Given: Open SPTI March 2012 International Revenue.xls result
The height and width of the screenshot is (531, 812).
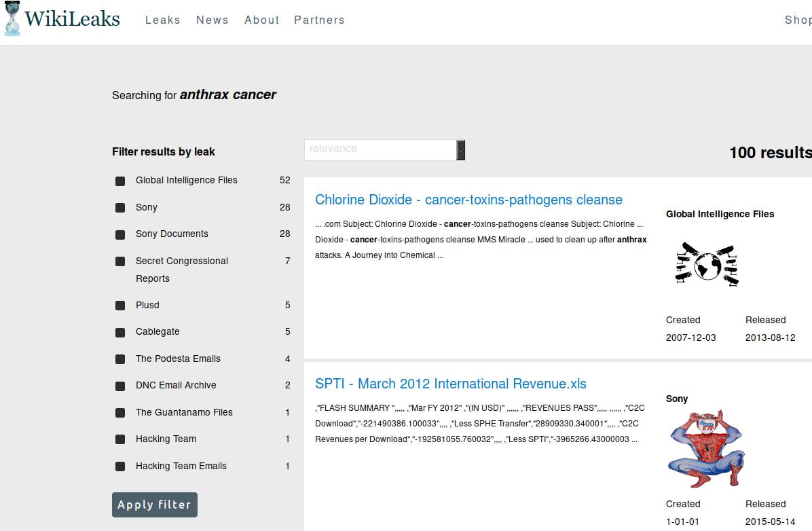Looking at the screenshot, I should (x=451, y=384).
